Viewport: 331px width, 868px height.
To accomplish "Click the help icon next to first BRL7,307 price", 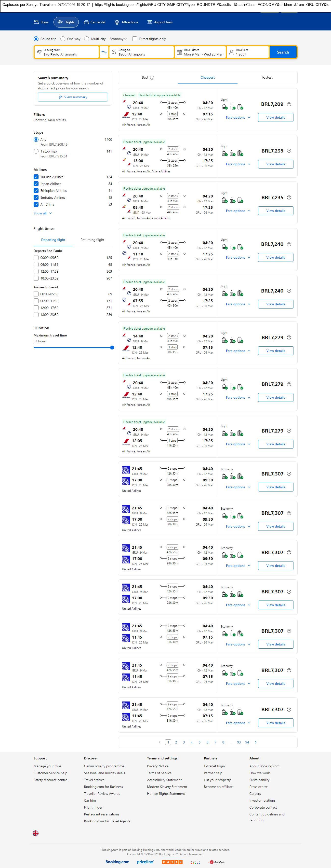I will click(289, 474).
